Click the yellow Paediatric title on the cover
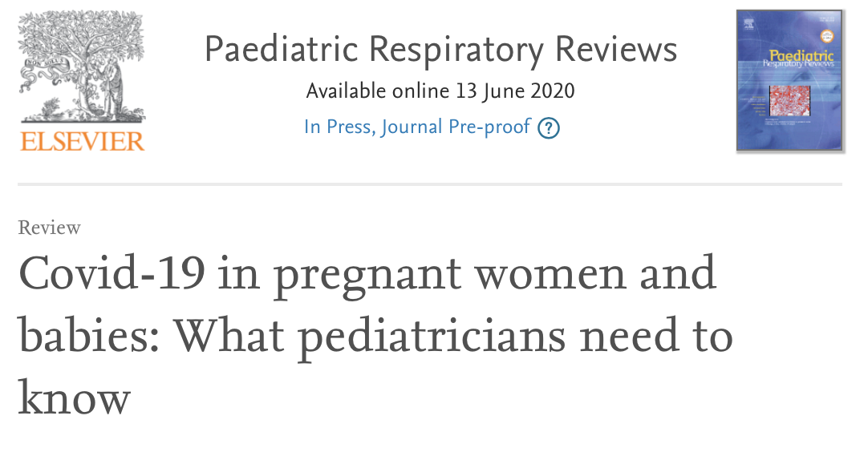Screen dimensions: 868x452 pos(801,55)
